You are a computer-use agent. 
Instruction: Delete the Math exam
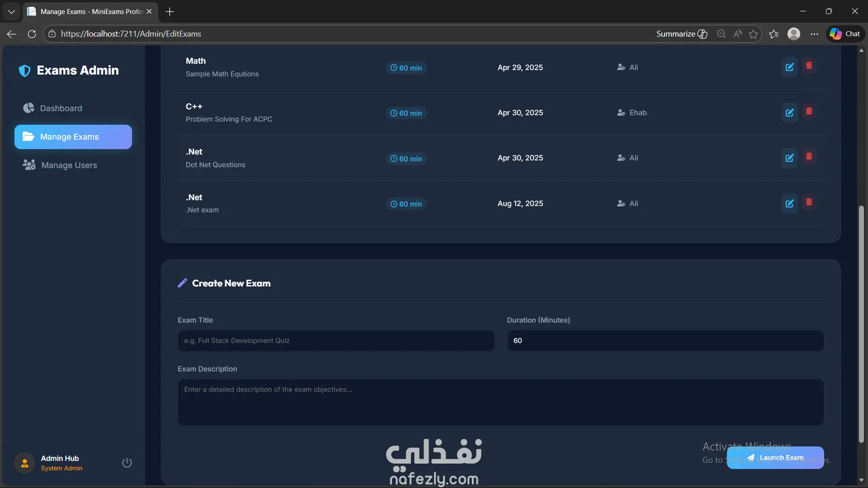point(809,66)
